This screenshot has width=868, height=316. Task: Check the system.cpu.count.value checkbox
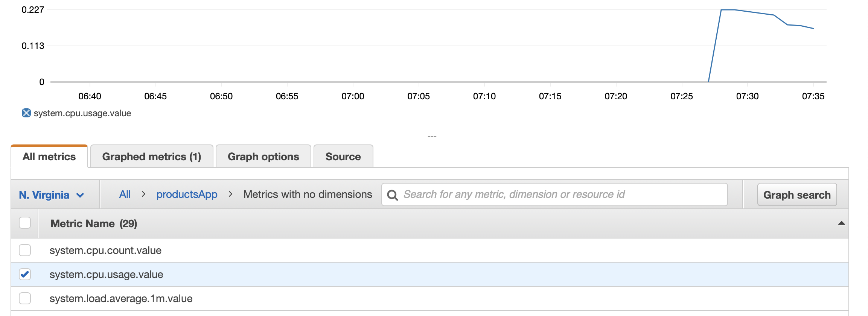(x=25, y=250)
